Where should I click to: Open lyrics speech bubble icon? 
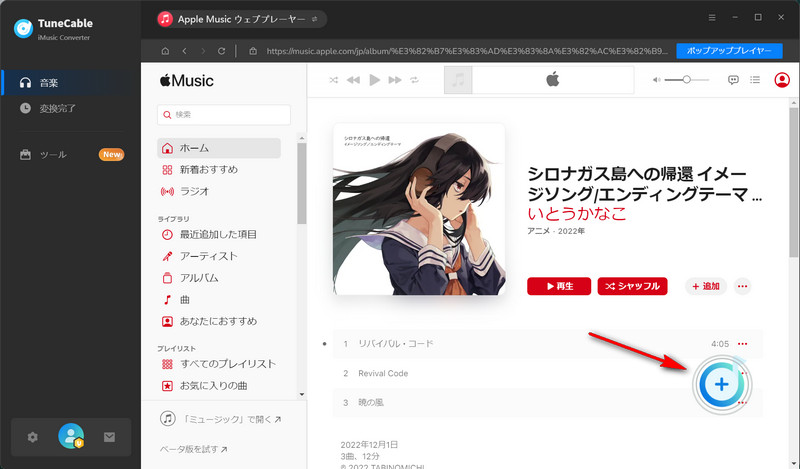point(733,80)
